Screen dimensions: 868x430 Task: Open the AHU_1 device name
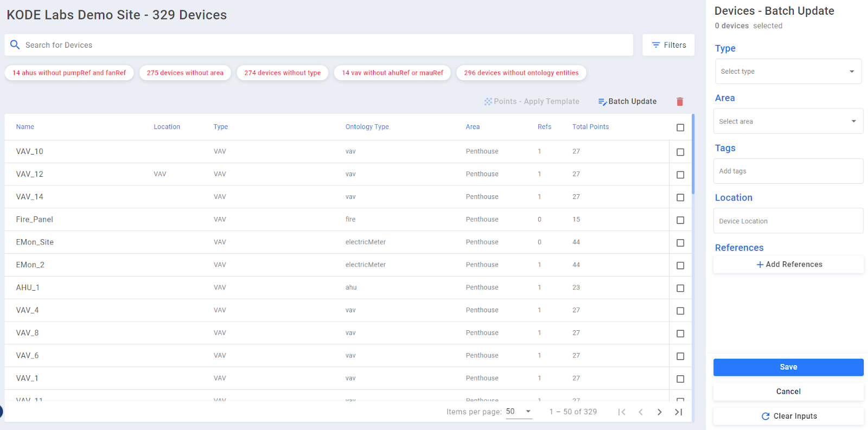point(28,287)
